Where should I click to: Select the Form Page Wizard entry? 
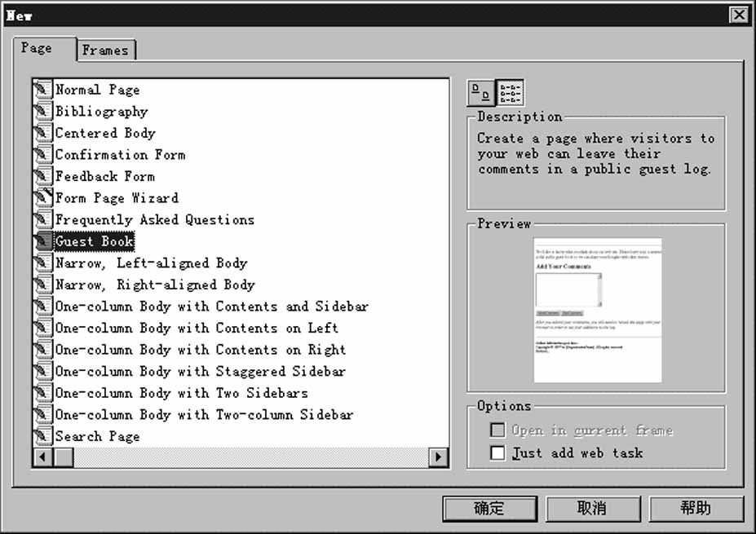[117, 198]
